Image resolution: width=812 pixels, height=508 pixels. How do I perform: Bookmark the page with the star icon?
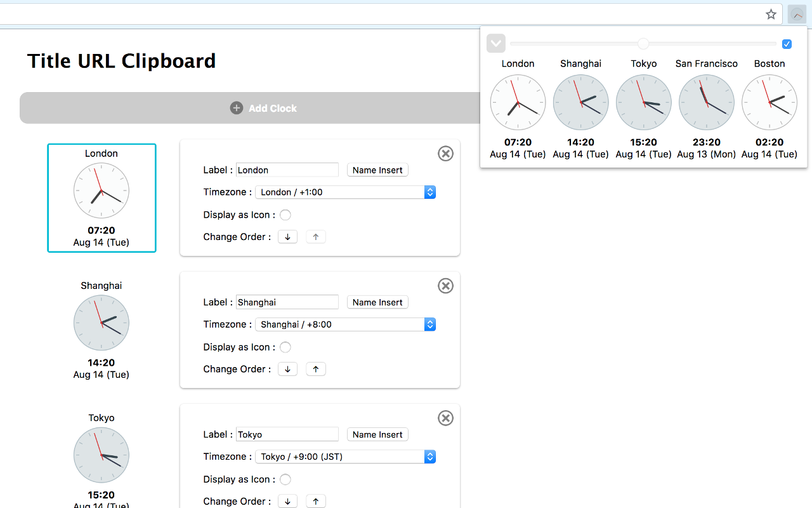(x=771, y=14)
